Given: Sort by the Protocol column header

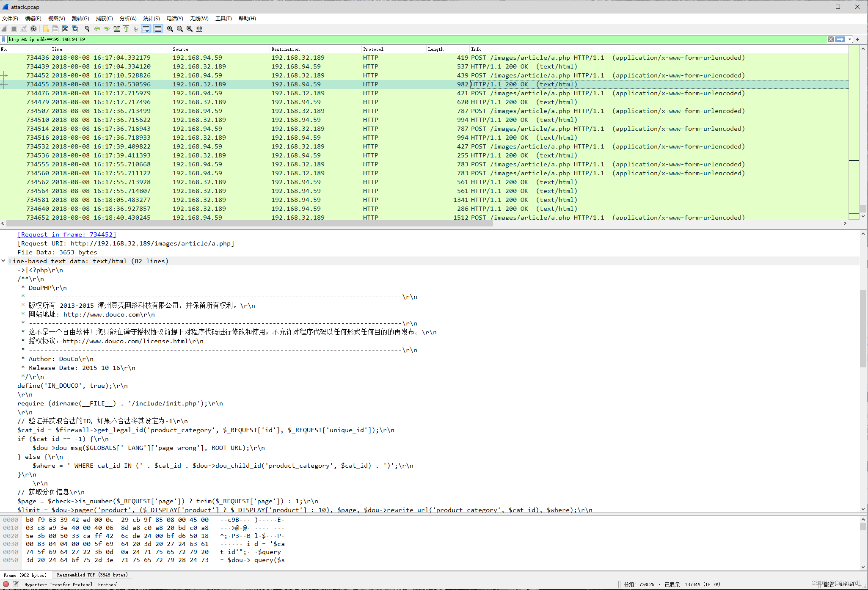Looking at the screenshot, I should [394, 49].
